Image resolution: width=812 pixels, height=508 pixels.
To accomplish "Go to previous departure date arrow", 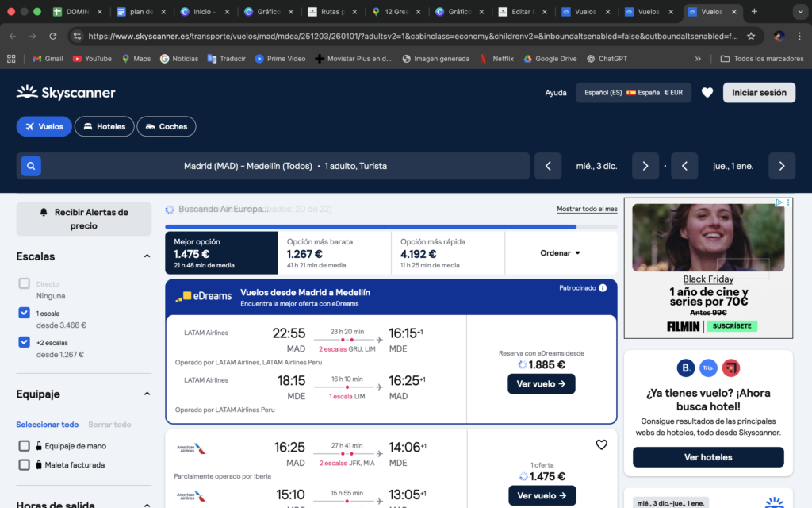I will click(548, 166).
